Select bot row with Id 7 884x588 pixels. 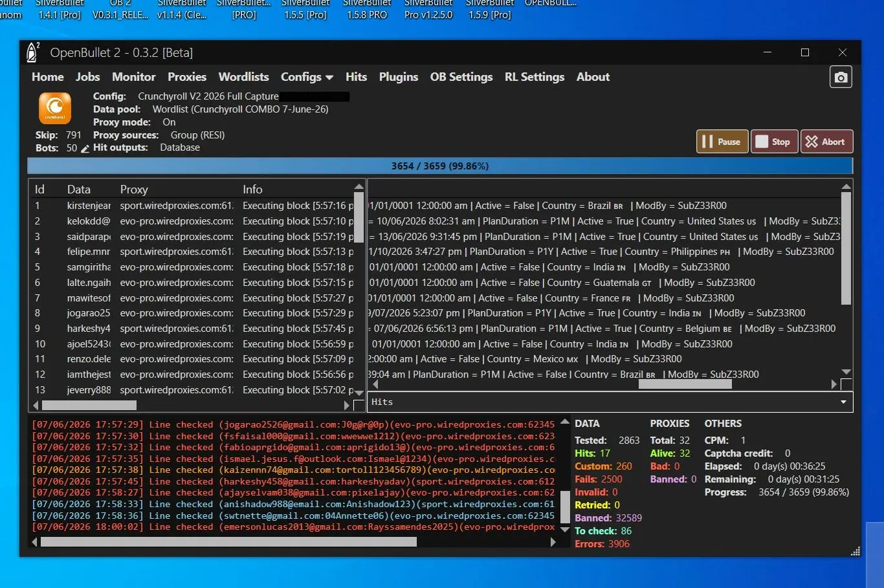coord(193,298)
